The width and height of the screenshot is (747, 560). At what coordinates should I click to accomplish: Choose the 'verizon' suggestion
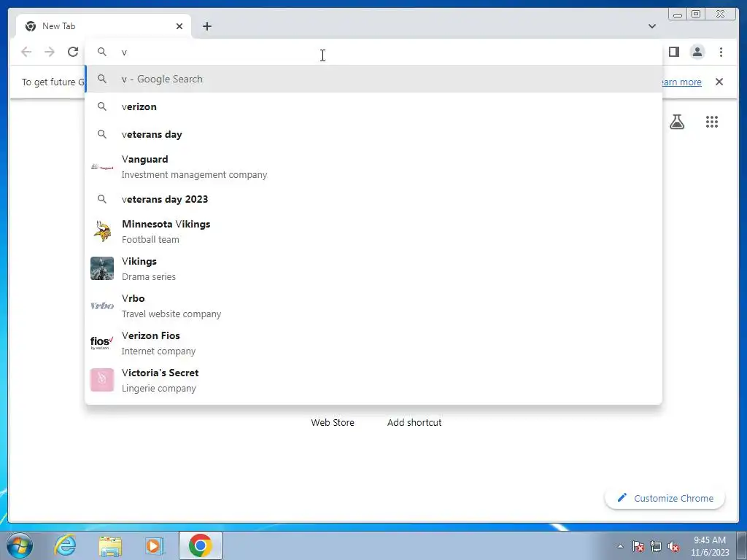click(x=373, y=106)
